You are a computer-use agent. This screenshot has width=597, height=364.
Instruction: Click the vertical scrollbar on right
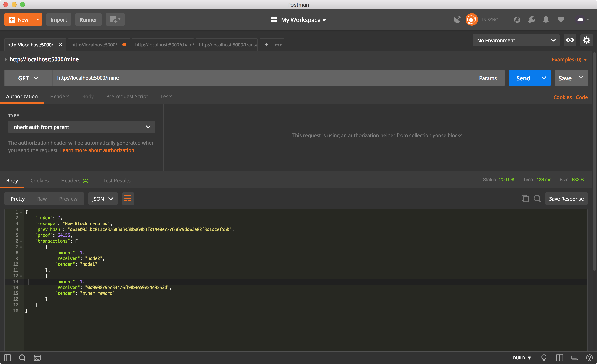tap(595, 161)
